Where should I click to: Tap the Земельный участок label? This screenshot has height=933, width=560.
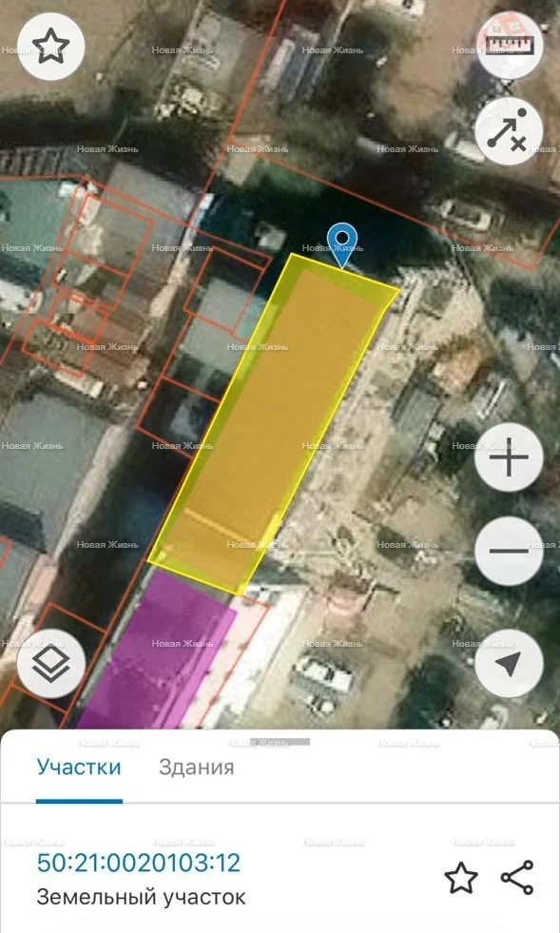pos(141,897)
